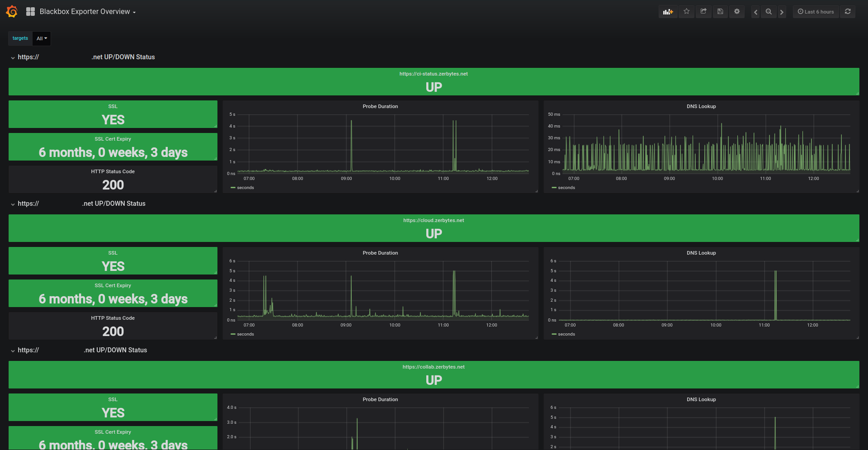
Task: Toggle seconds series in cloud DNS Lookup legend
Action: point(566,334)
